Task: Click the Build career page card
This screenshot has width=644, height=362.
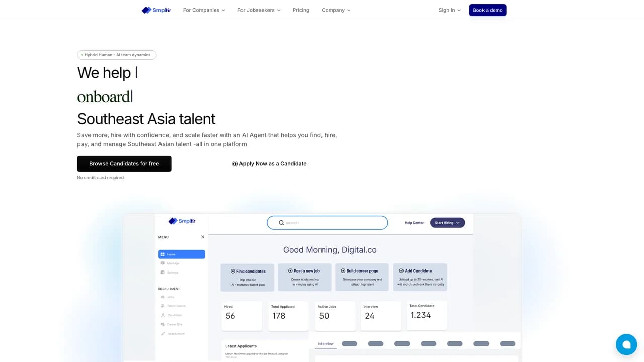Action: pyautogui.click(x=362, y=277)
